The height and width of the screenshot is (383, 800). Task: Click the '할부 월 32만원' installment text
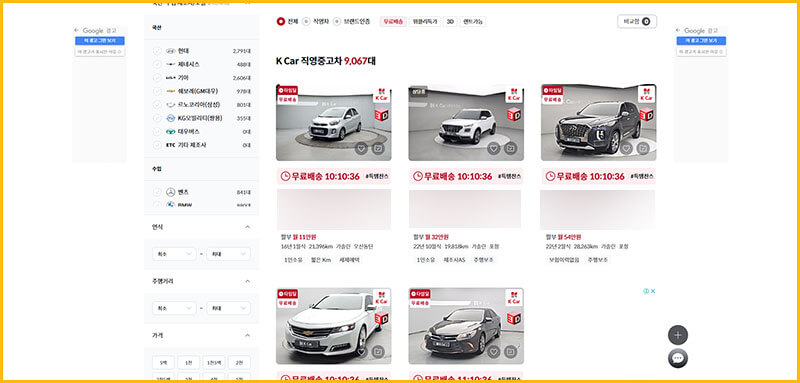coord(431,237)
